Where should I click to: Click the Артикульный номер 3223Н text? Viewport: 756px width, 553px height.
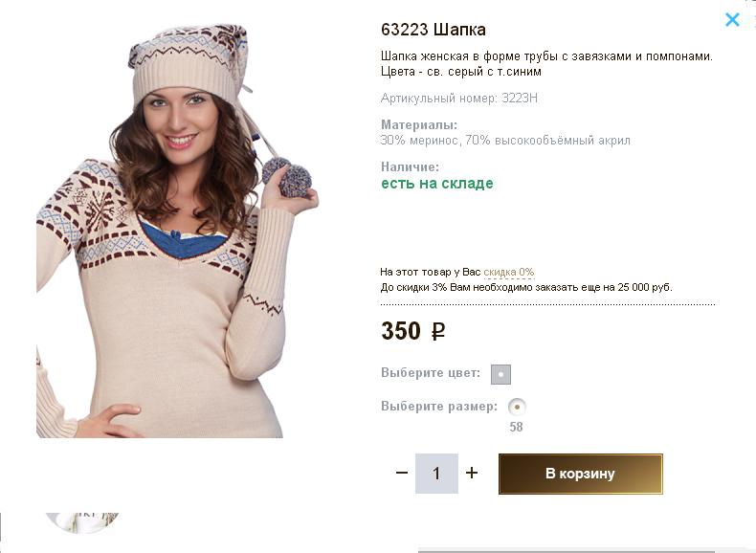(x=466, y=98)
